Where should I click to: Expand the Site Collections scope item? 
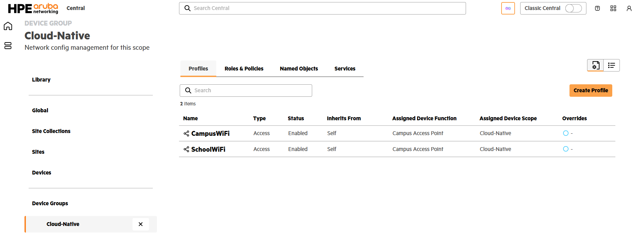coord(51,131)
